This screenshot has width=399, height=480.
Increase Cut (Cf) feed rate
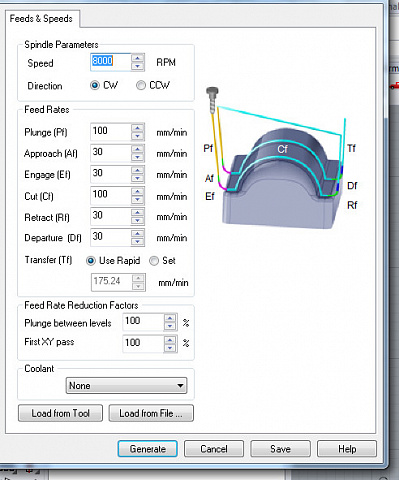[137, 192]
